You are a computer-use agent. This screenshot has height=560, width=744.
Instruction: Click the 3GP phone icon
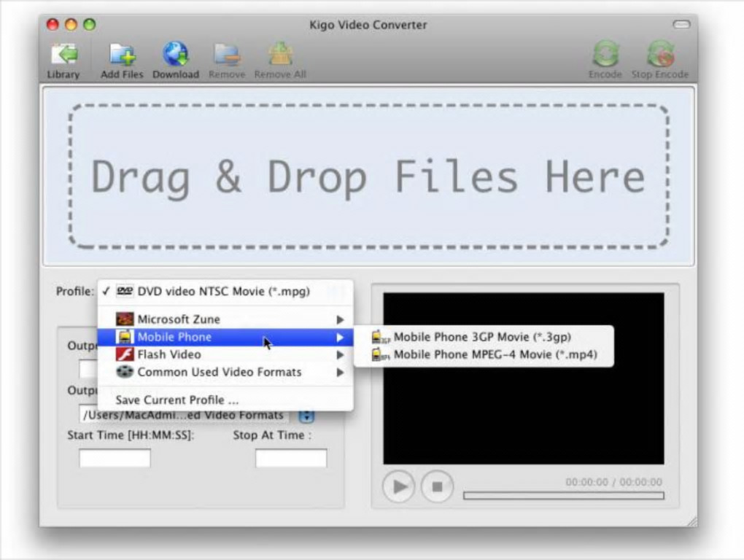381,337
